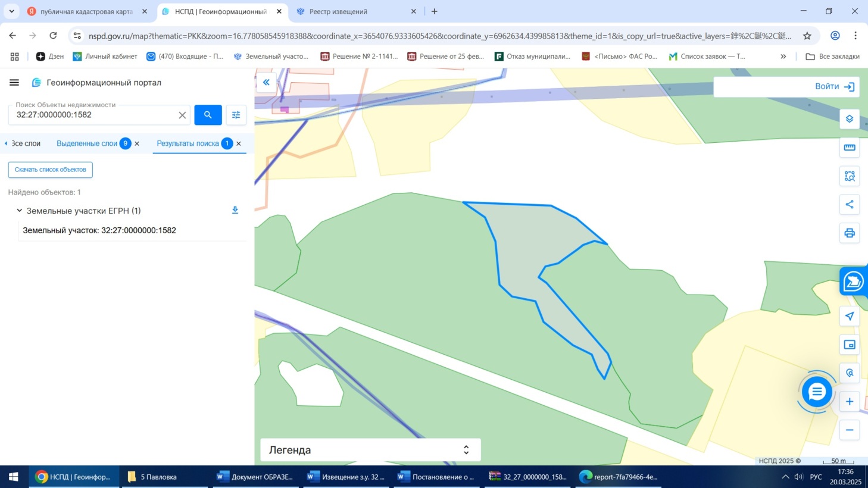The height and width of the screenshot is (488, 868).
Task: Click Скачать список объектов button
Action: point(50,170)
